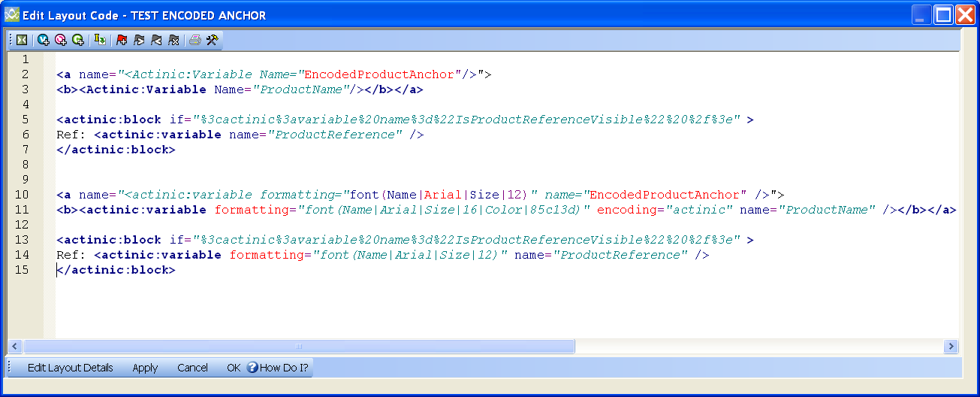Image resolution: width=980 pixels, height=397 pixels.
Task: Cancel the layout code edit
Action: (192, 368)
